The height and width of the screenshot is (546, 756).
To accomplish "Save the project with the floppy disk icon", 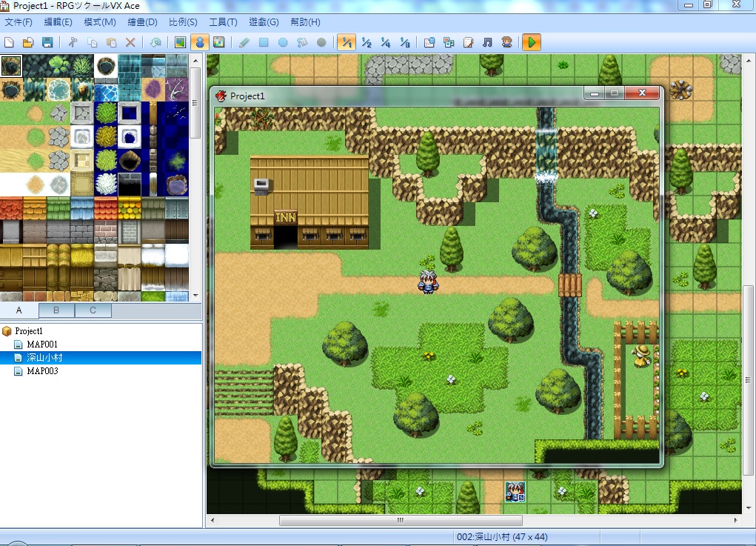I will (47, 42).
